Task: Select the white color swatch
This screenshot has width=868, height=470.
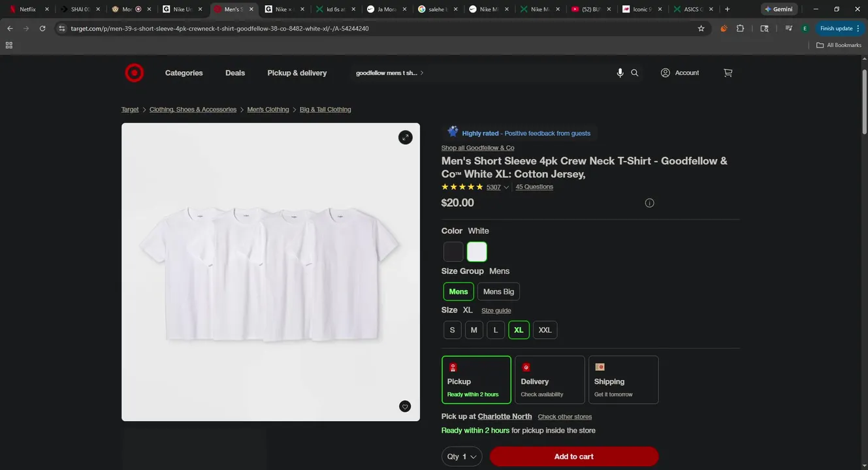Action: tap(477, 252)
